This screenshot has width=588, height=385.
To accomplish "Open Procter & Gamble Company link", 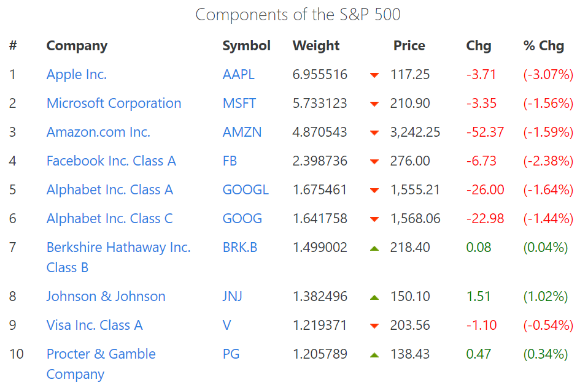I will [x=101, y=354].
